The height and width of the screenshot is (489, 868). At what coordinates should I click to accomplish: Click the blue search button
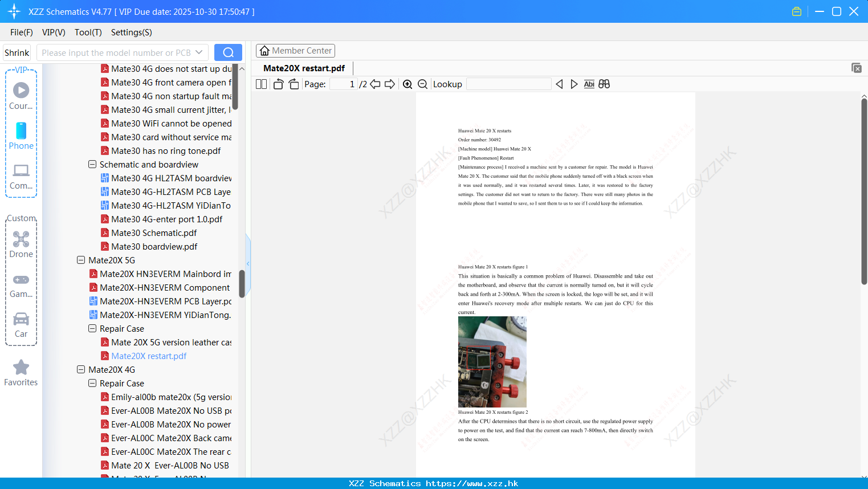pyautogui.click(x=228, y=52)
